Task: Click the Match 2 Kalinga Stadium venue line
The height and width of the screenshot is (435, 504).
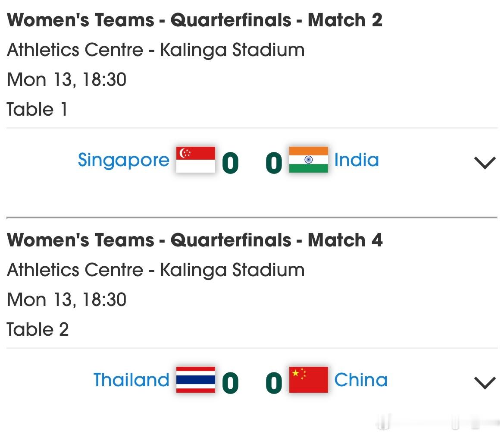Action: click(156, 50)
